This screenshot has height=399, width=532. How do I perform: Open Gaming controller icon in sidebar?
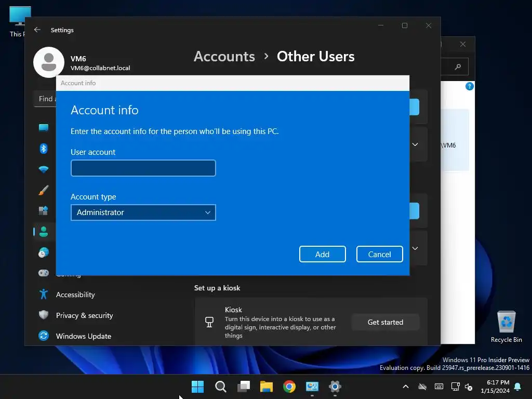pos(44,273)
